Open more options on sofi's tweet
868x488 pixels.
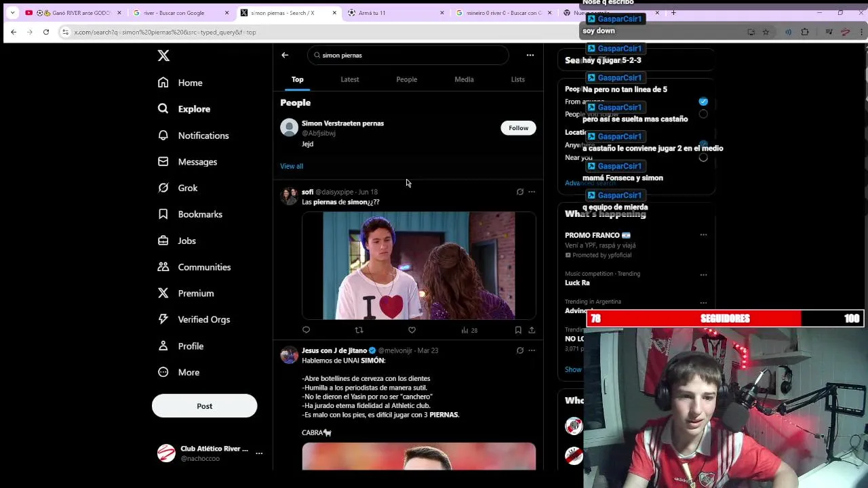[532, 192]
